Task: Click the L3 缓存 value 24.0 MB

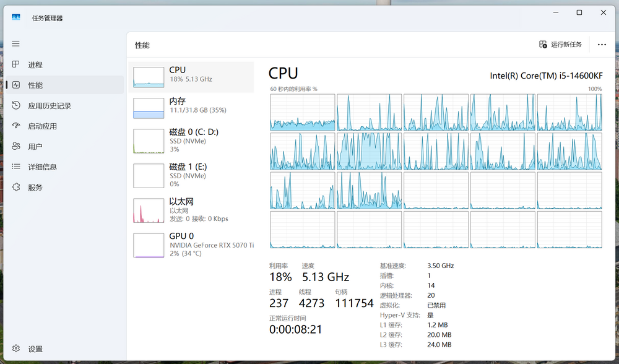Action: pos(439,345)
